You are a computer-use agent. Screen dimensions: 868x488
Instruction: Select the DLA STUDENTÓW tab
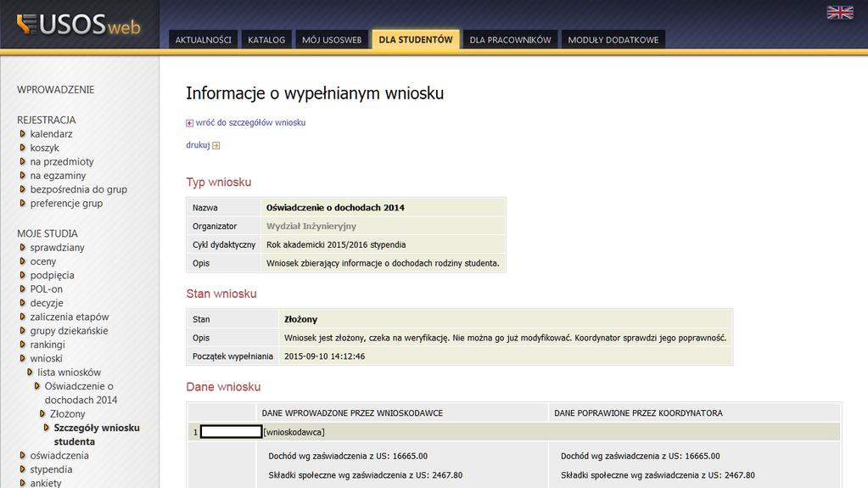tap(416, 39)
